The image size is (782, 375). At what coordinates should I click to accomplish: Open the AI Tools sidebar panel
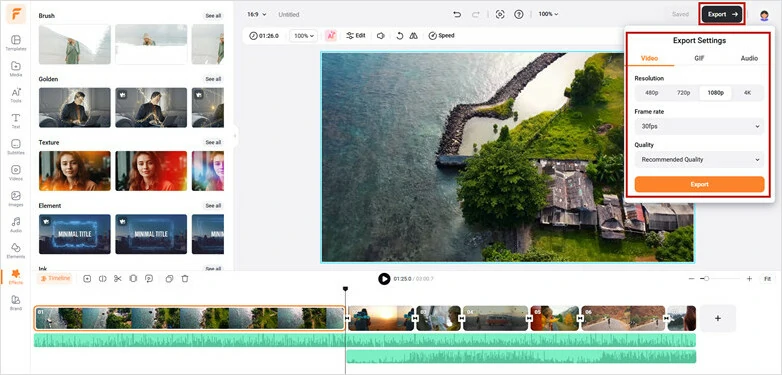click(x=16, y=95)
